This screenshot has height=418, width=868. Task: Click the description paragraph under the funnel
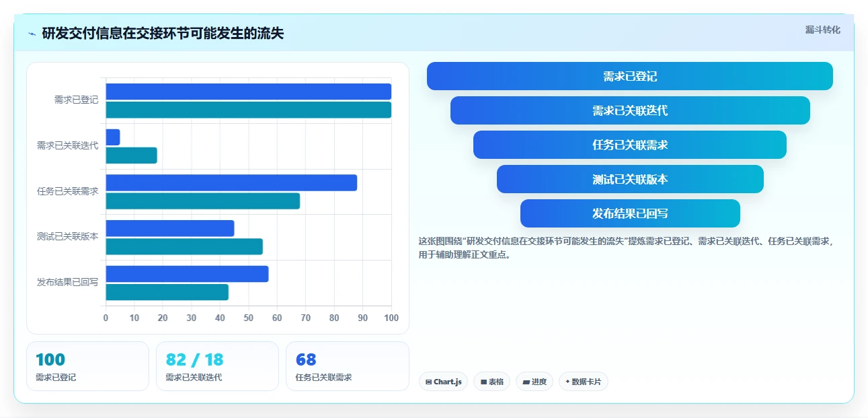626,248
